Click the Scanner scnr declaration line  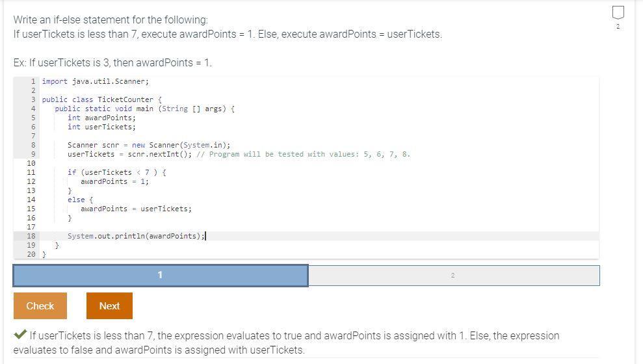pos(149,145)
